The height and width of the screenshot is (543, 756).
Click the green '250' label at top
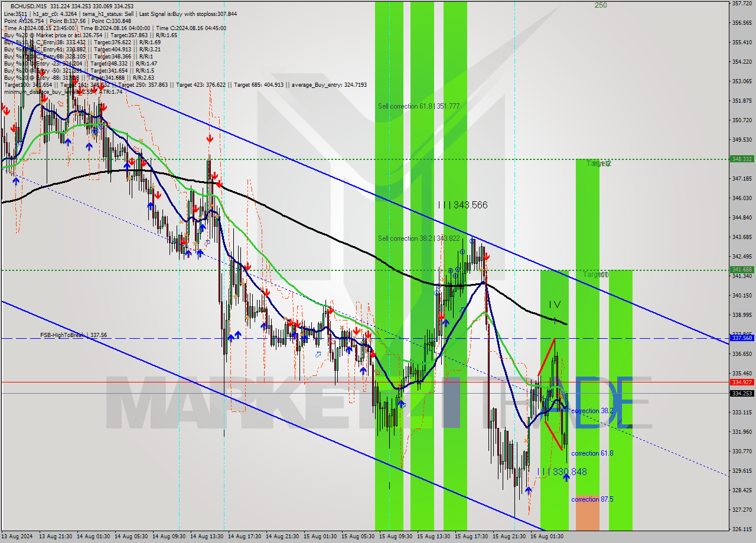click(601, 5)
